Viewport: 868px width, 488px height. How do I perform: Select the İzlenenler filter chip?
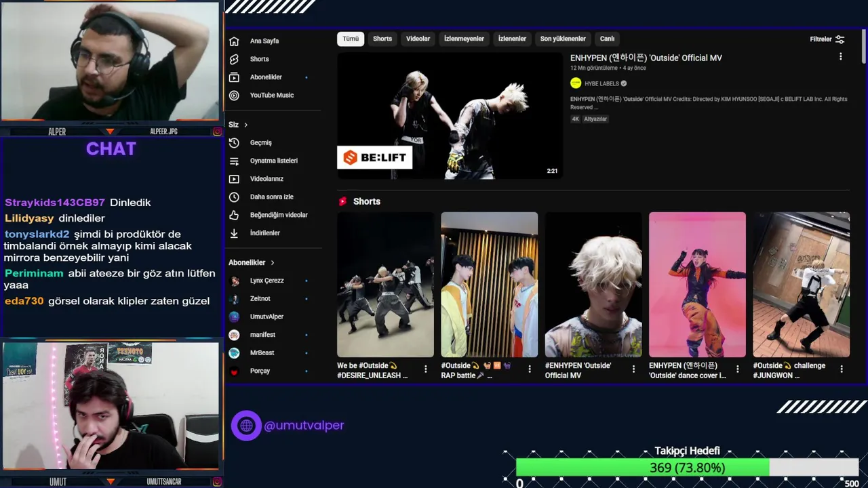coord(513,39)
